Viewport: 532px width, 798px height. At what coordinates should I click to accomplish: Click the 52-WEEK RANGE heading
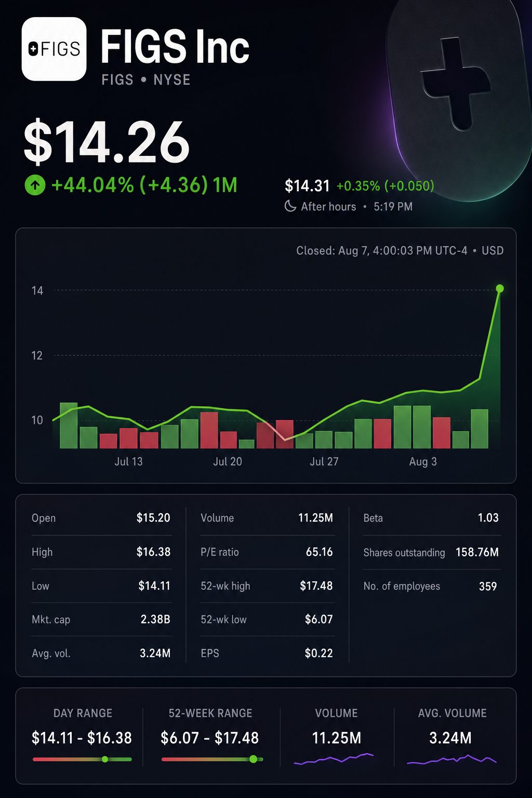coord(210,713)
